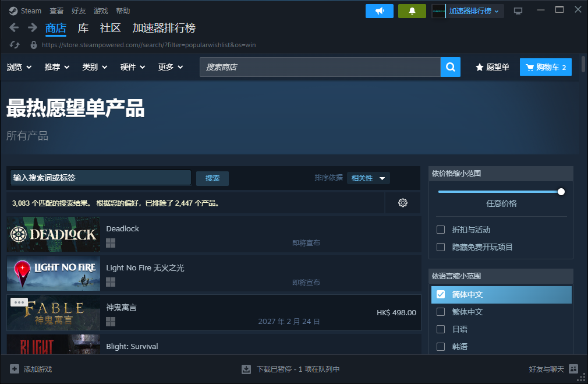588x384 pixels.
Task: Open the search preferences gear icon
Action: (403, 203)
